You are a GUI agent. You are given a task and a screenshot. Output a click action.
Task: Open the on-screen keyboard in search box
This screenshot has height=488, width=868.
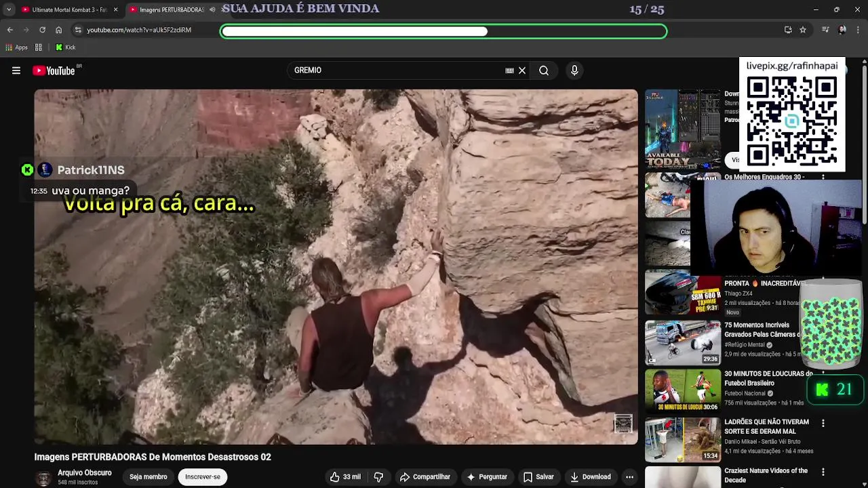tap(509, 70)
